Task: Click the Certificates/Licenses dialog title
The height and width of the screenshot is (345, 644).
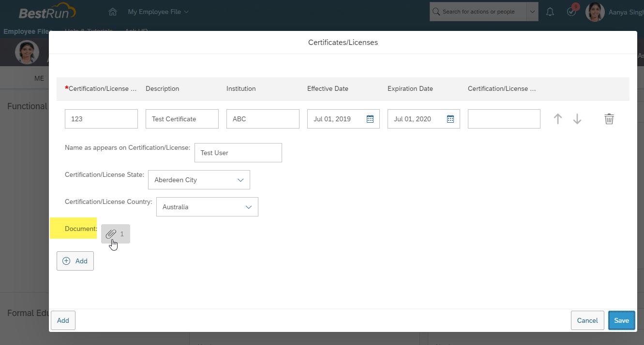Action: point(343,43)
